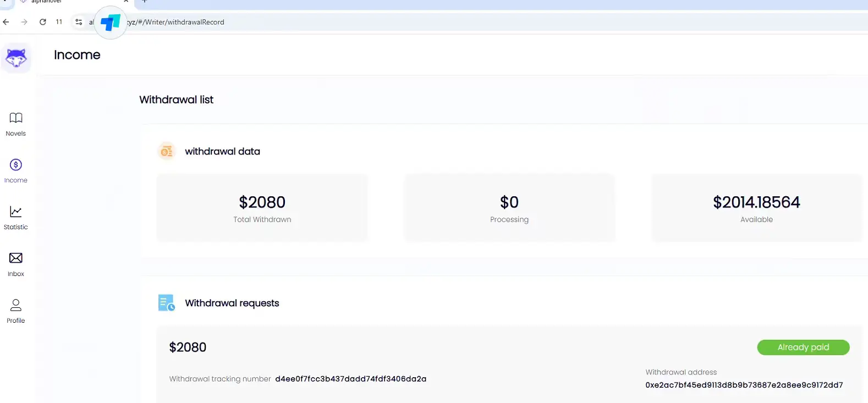Click the browser forward arrow

(24, 22)
